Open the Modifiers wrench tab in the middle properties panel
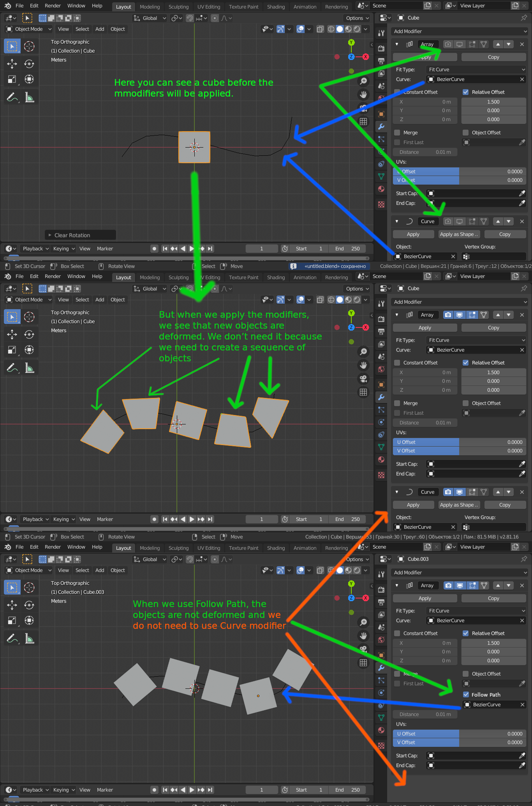532x806 pixels. pos(381,397)
